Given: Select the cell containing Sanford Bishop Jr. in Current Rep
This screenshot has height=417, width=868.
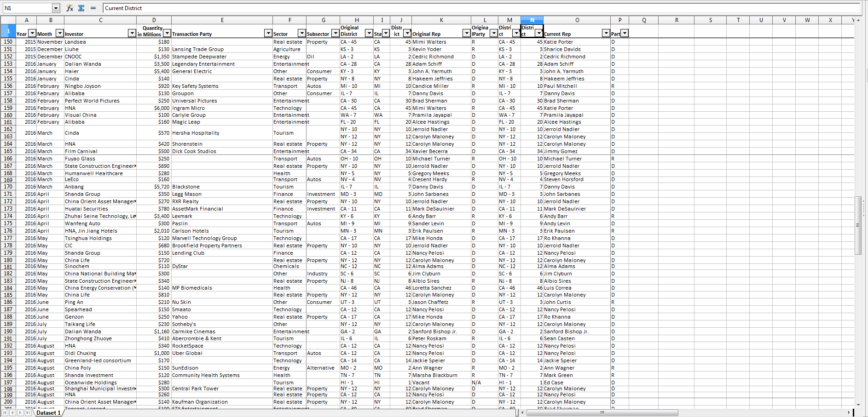Looking at the screenshot, I should point(577,331).
